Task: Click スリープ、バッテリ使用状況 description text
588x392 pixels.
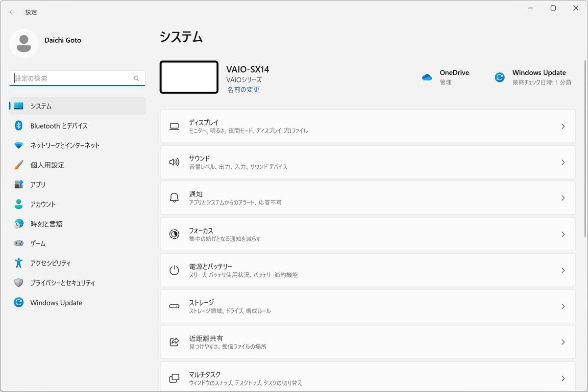Action: coord(243,275)
